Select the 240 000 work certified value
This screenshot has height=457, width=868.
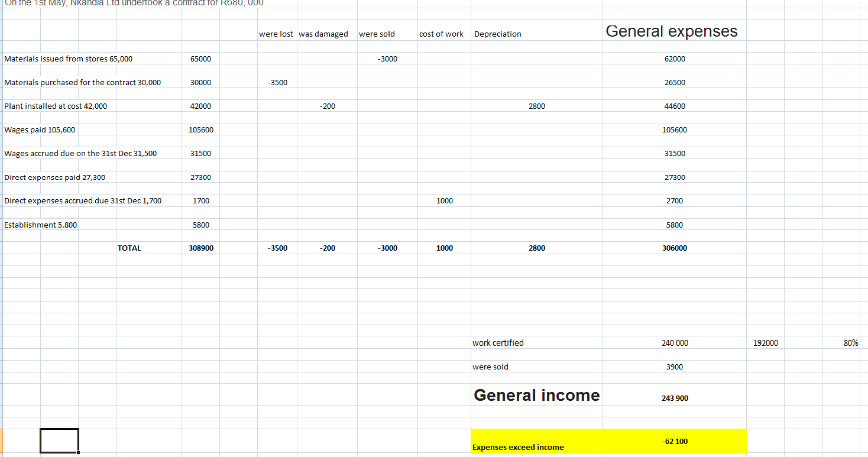tap(675, 343)
